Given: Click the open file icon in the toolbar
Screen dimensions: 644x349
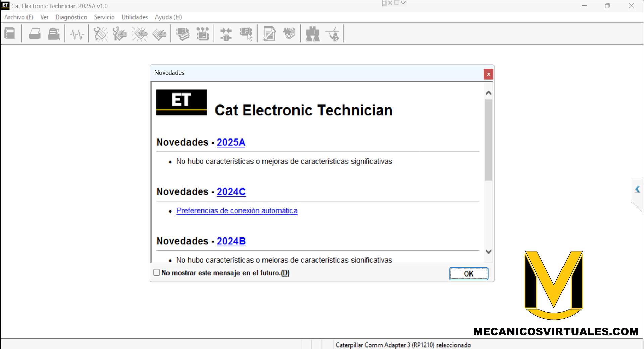Looking at the screenshot, I should [x=10, y=34].
